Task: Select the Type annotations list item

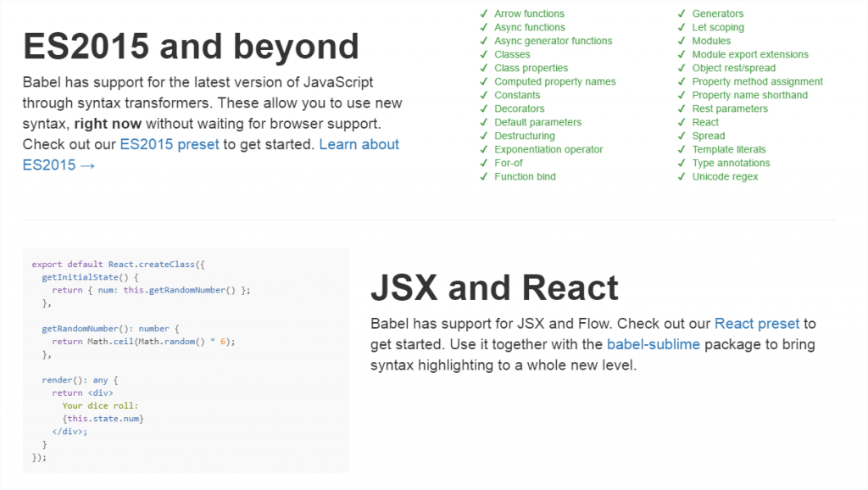Action: 731,163
